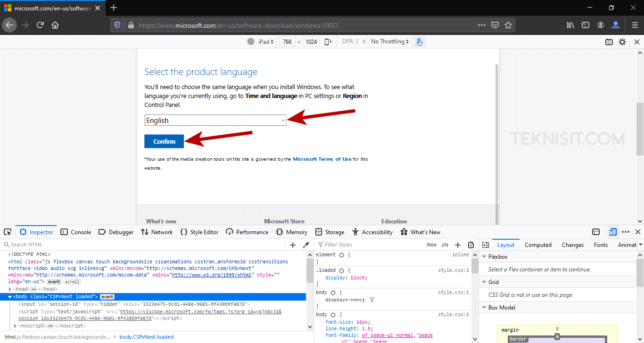
Task: Open the Accessibility panel
Action: click(372, 232)
